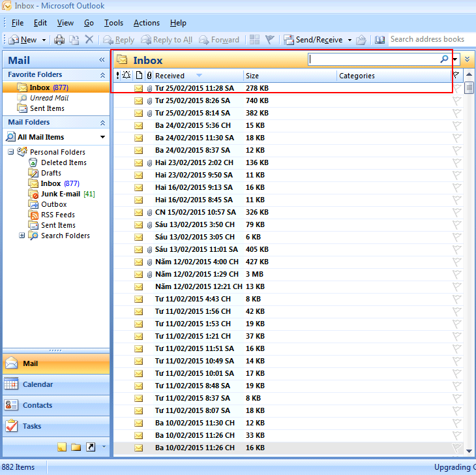Expand the Query Builder chevron
The width and height of the screenshot is (476, 475).
[467, 59]
